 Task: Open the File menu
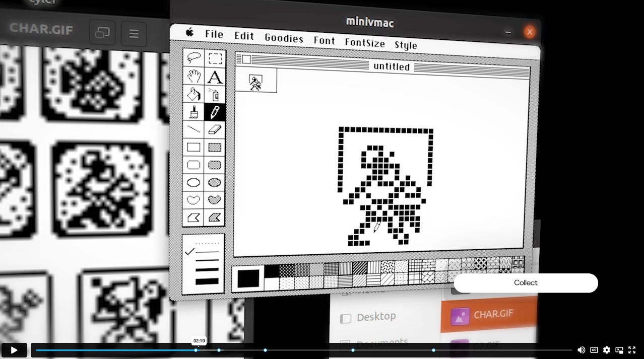pos(214,34)
